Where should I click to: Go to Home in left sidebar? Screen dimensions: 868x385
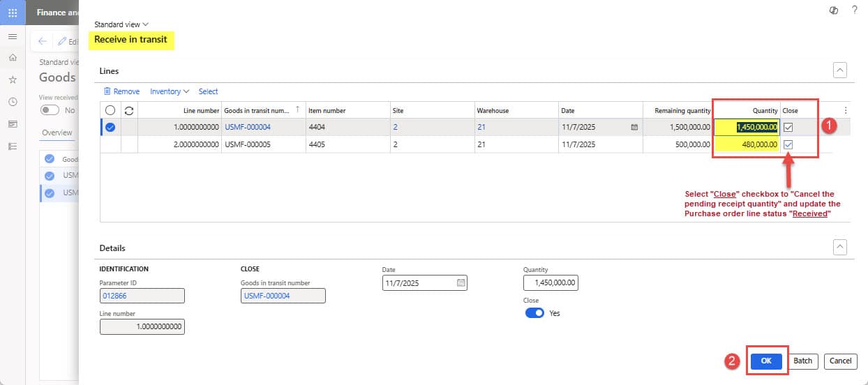click(x=13, y=58)
